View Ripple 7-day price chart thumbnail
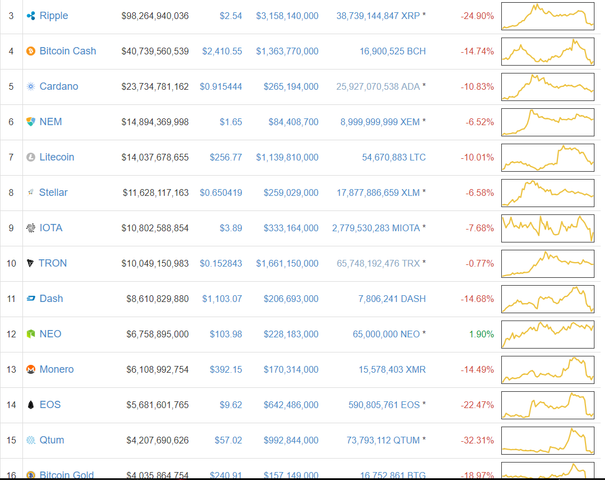The width and height of the screenshot is (605, 480). tap(548, 16)
